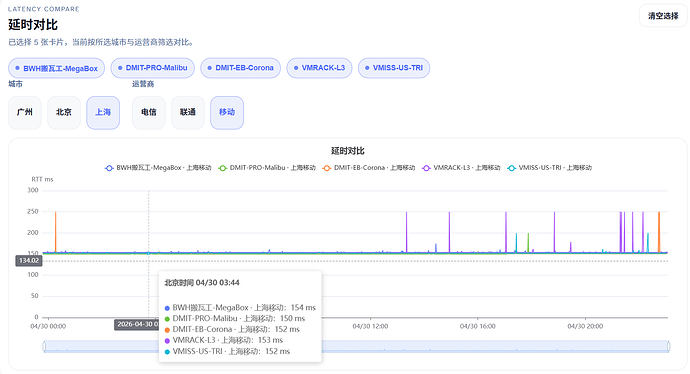Click the 清空选择 button
Image resolution: width=690 pixels, height=374 pixels.
click(x=663, y=16)
